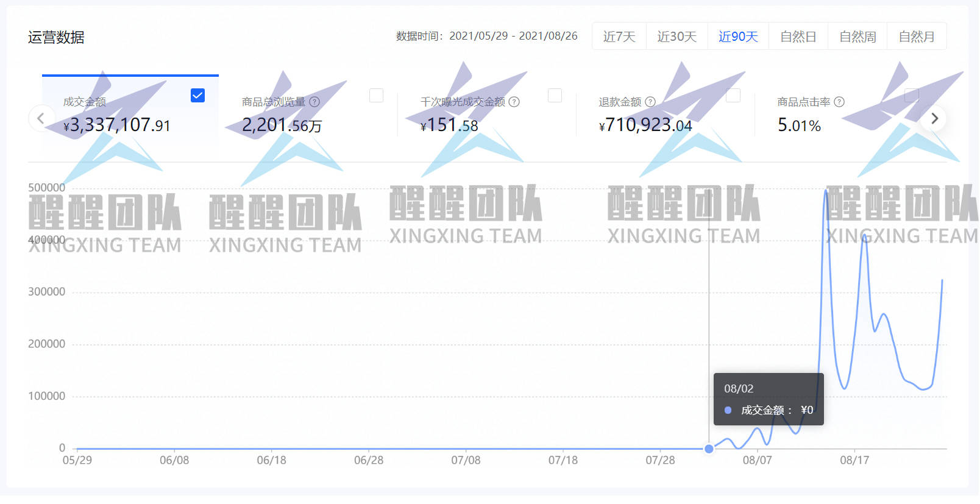Tick the 退款金额 checkbox
Screen dimensions: 980x504
point(733,95)
